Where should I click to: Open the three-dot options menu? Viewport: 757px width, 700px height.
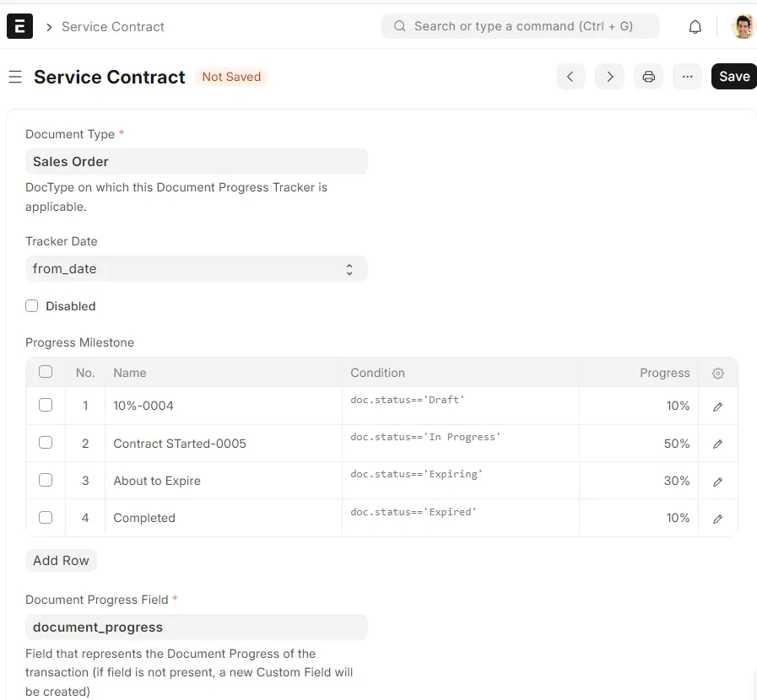(687, 76)
